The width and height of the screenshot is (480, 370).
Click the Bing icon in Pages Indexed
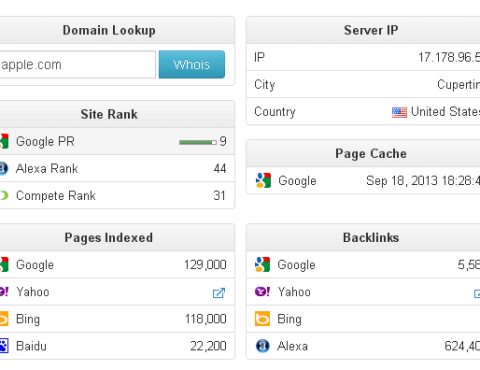pyautogui.click(x=4, y=319)
